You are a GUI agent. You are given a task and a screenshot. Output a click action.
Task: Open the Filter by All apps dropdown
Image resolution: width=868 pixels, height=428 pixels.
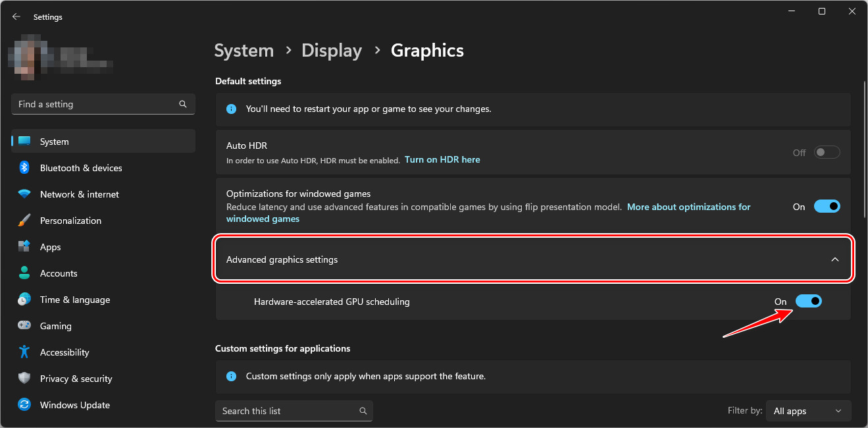tap(807, 411)
